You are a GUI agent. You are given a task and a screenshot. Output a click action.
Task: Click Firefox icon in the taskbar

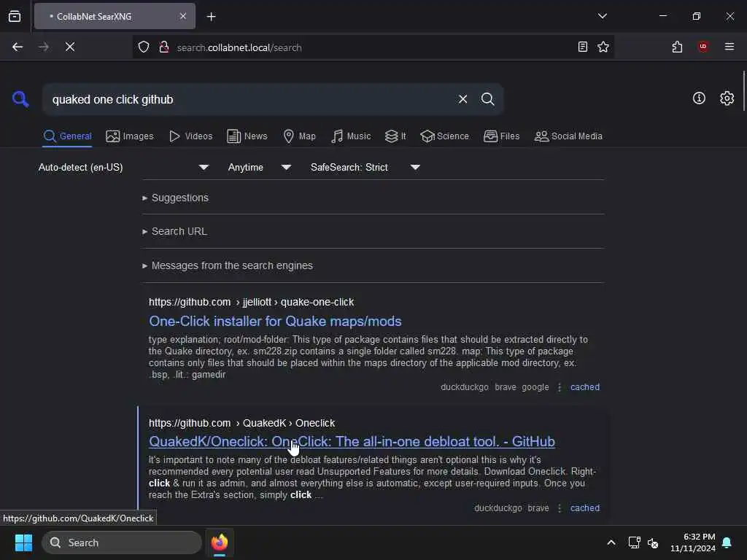220,542
